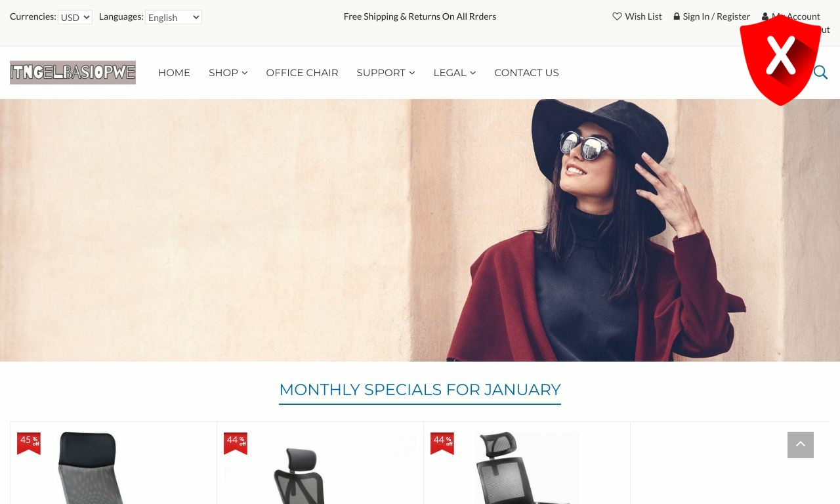
Task: Click the Sign In / Register link
Action: [716, 16]
